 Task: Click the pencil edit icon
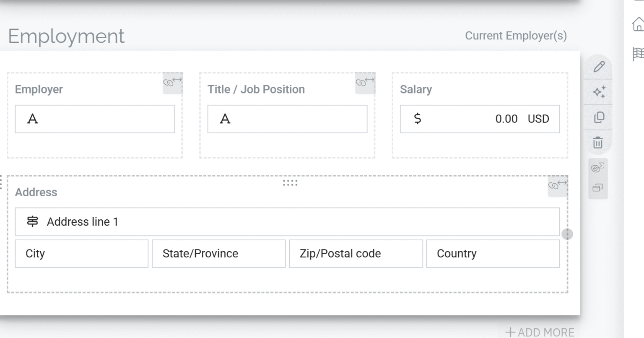[599, 67]
